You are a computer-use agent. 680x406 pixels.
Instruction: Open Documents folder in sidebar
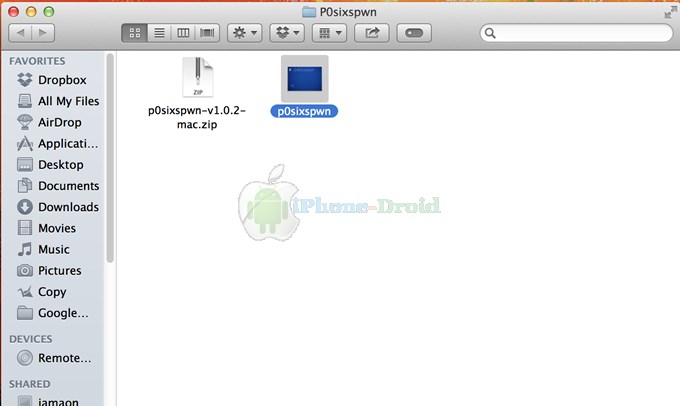click(68, 186)
